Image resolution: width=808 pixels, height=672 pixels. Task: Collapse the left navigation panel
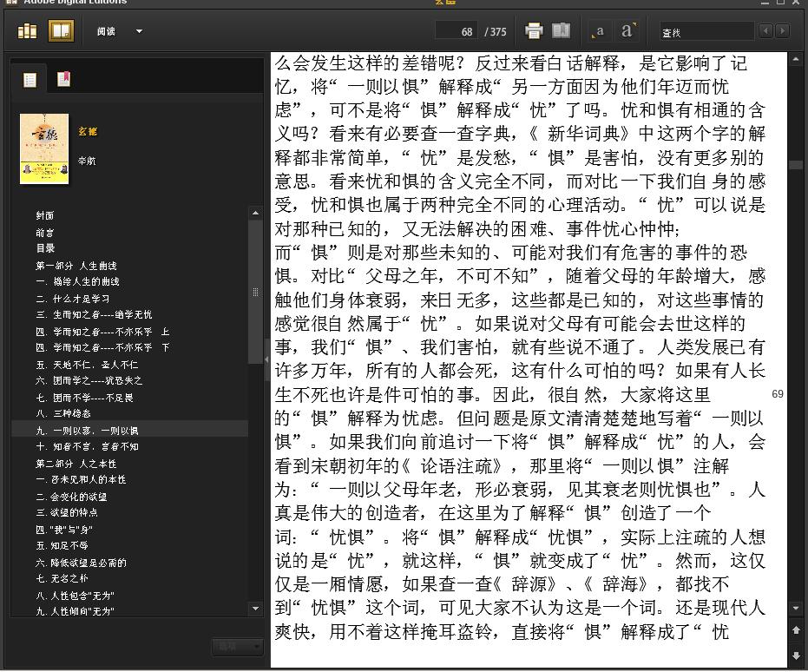267,359
